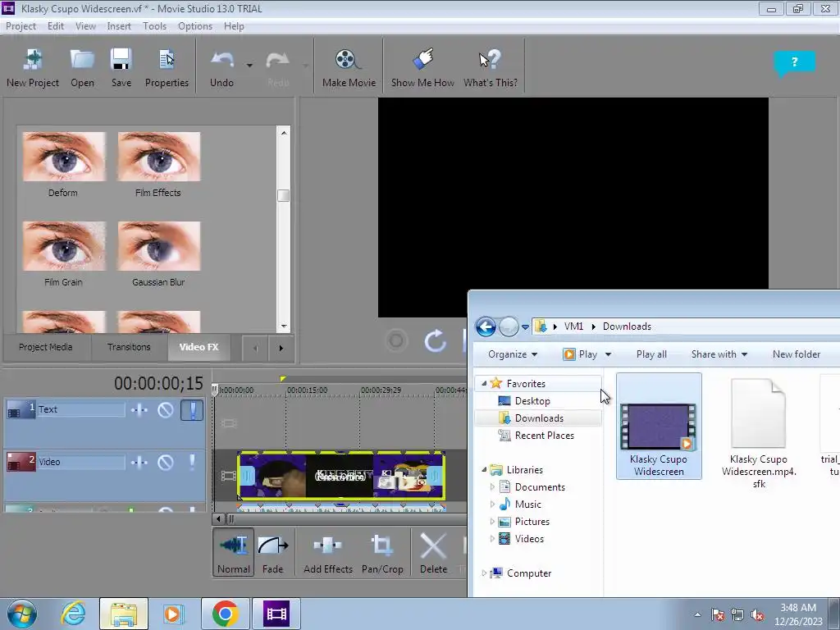Select the Video FX tab

pyautogui.click(x=199, y=347)
